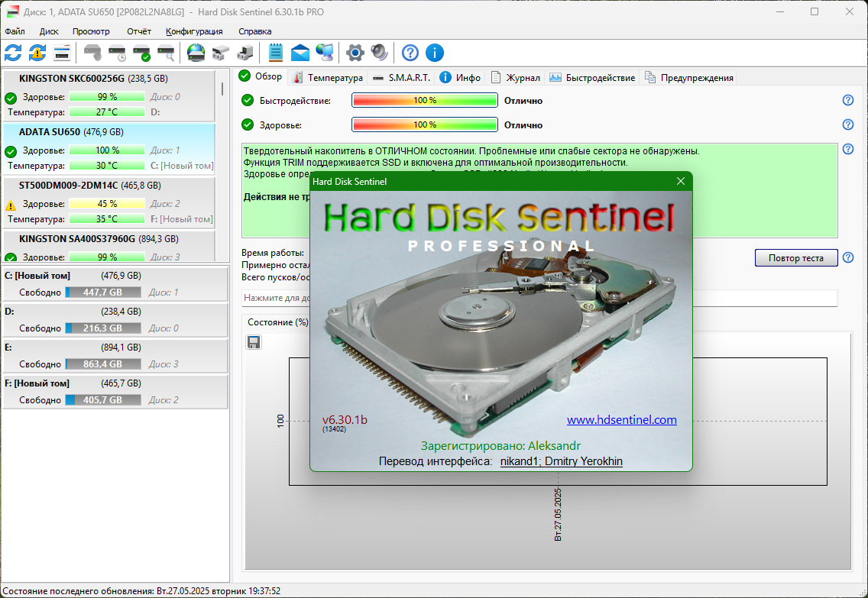Click the blue refresh arrows toolbar icon
Viewport: 868px width, 598px height.
click(13, 53)
